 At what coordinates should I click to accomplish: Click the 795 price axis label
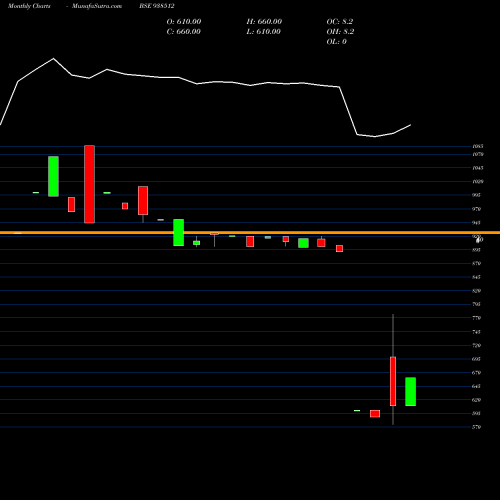tap(476, 304)
